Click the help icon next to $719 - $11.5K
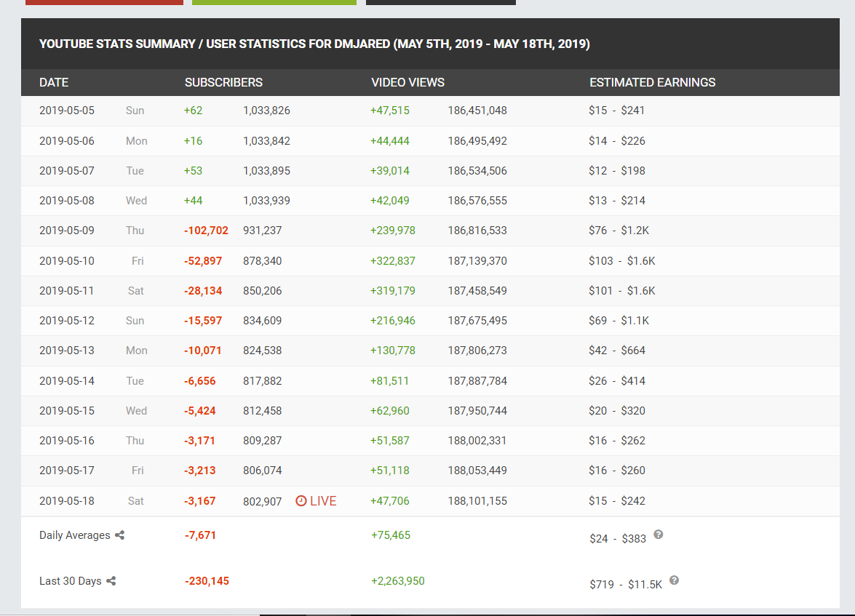The height and width of the screenshot is (616, 855). point(674,580)
